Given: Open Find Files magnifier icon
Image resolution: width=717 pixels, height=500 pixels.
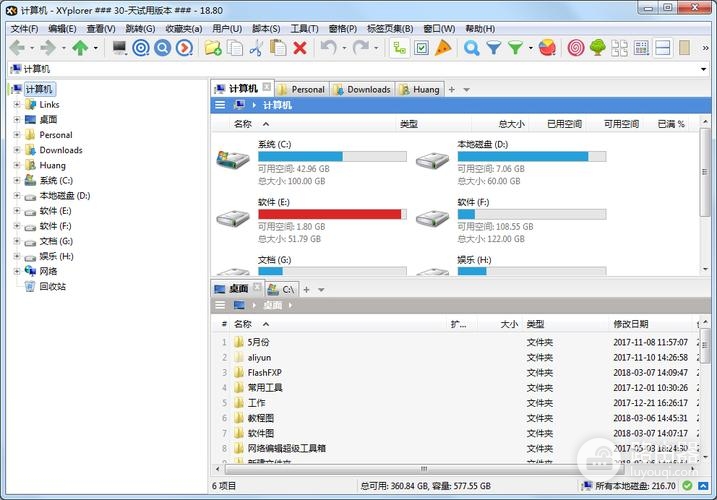Looking at the screenshot, I should tap(471, 48).
